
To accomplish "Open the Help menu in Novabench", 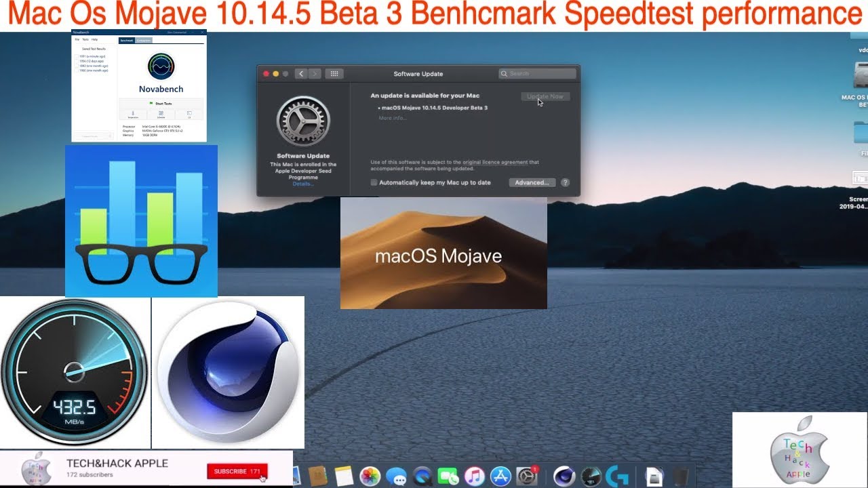I will pyautogui.click(x=94, y=39).
